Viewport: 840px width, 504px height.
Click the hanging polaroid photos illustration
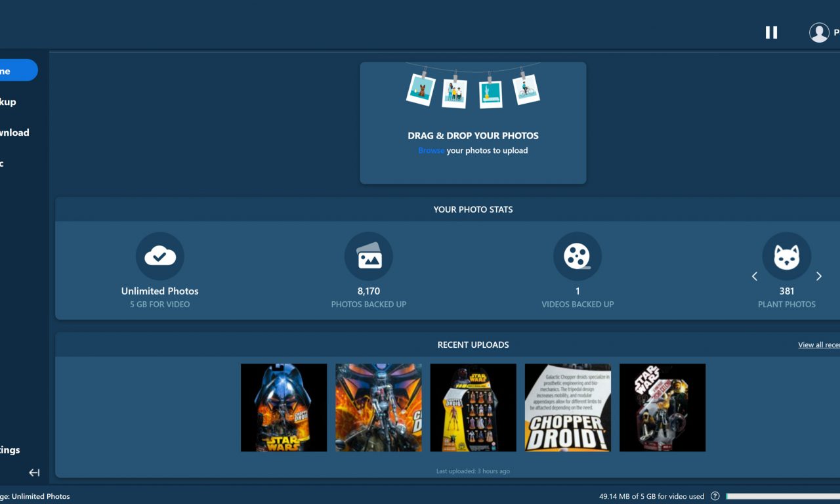click(x=472, y=87)
